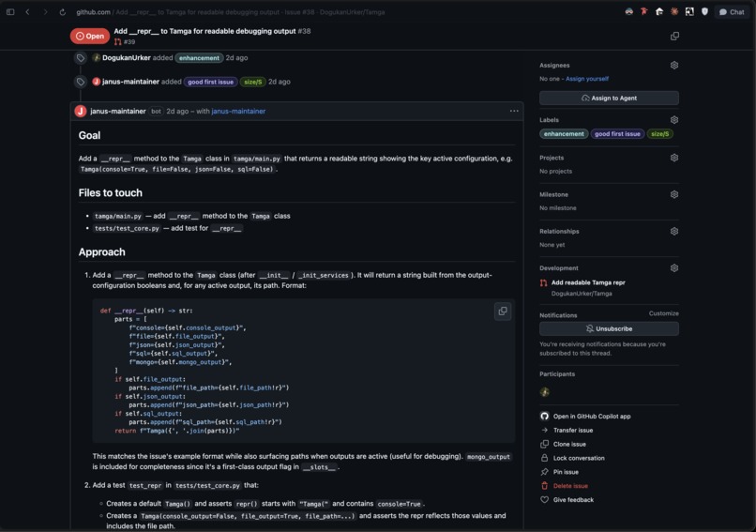Open the bearded face with glasses extension
This screenshot has width=756, height=532.
point(629,11)
